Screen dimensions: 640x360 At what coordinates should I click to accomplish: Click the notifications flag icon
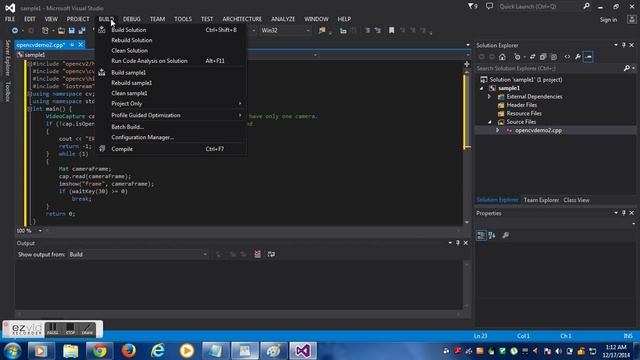click(472, 7)
